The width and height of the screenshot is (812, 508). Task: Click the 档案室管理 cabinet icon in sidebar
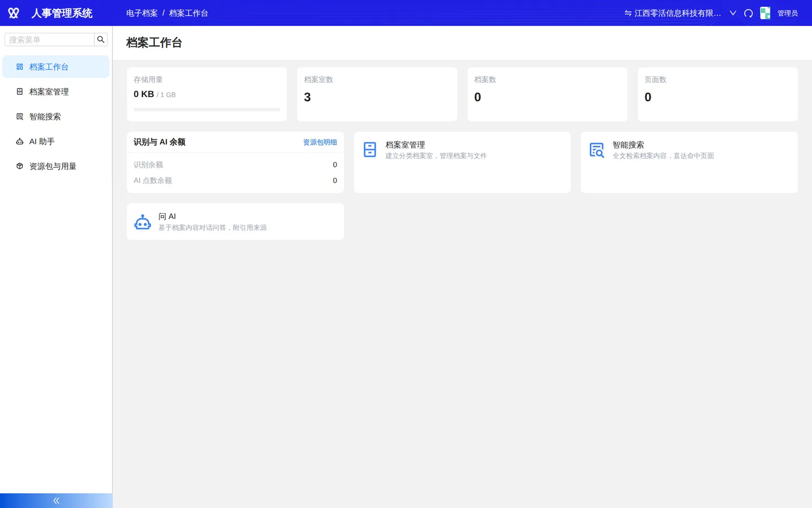click(x=20, y=91)
